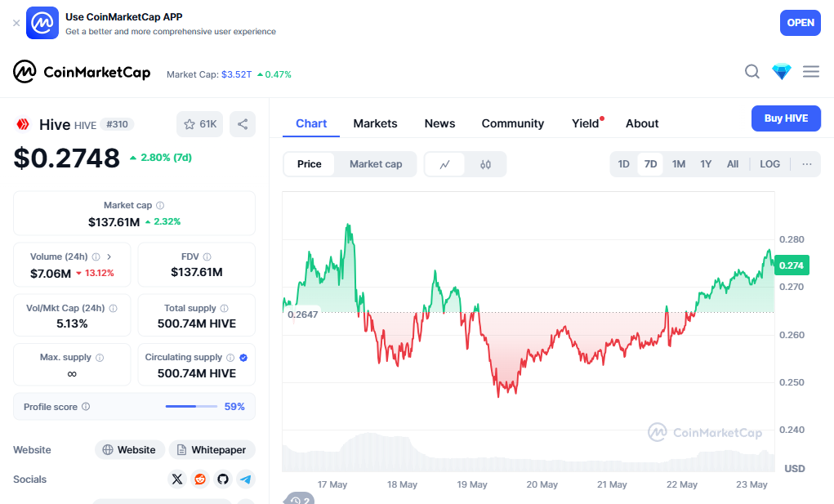Click the share icon next to watchlist
This screenshot has height=504, width=834.
click(243, 124)
